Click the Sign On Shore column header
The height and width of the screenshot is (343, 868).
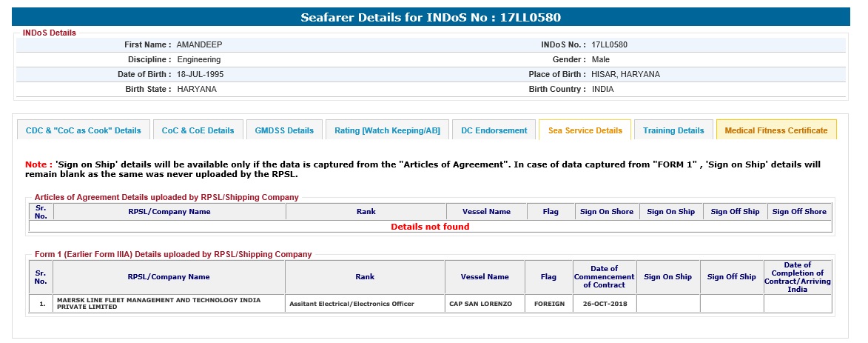[607, 211]
